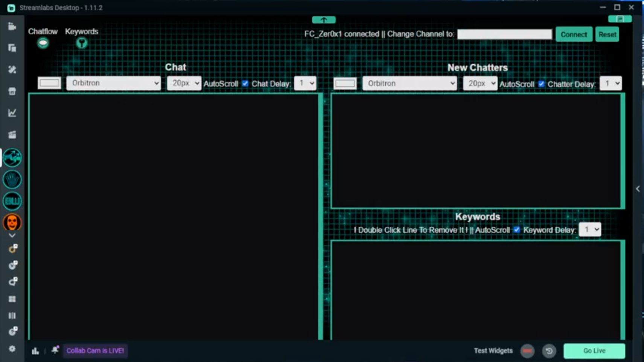Open the performance stats bar icon

point(35,351)
